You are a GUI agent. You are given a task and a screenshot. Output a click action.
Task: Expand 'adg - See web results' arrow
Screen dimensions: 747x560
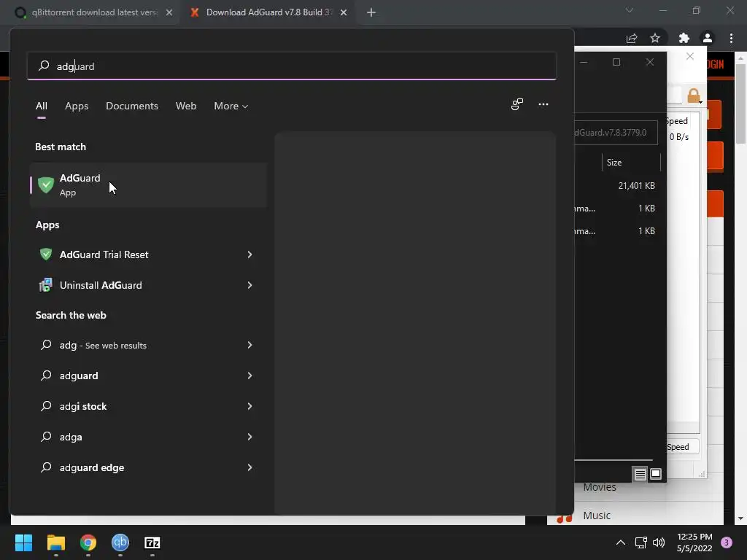click(249, 345)
